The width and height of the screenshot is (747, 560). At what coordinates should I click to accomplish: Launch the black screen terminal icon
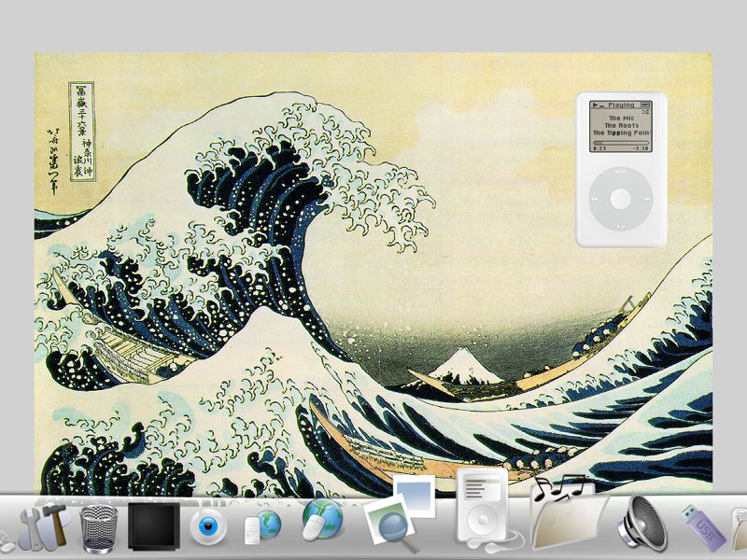point(154,526)
